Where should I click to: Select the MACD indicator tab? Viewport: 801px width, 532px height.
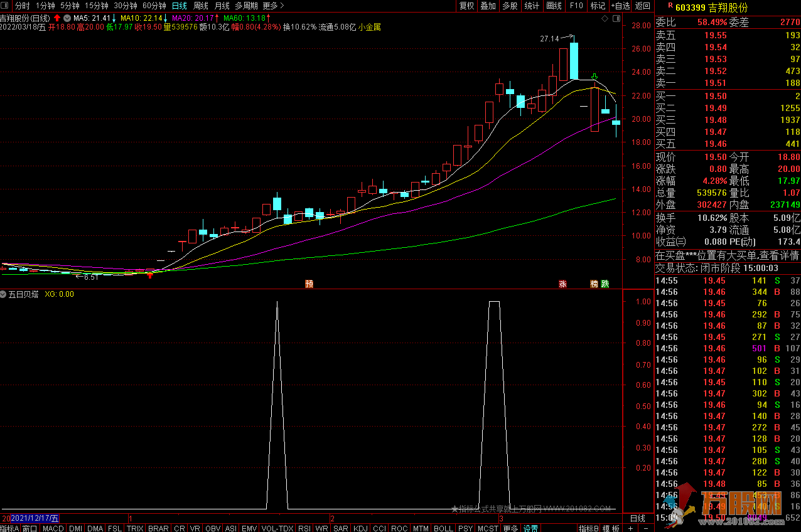tap(53, 528)
